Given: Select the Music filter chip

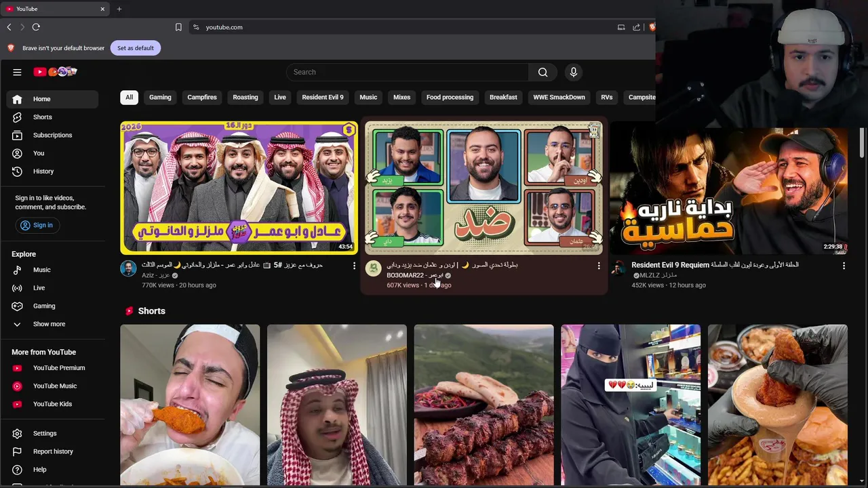Looking at the screenshot, I should tap(368, 97).
